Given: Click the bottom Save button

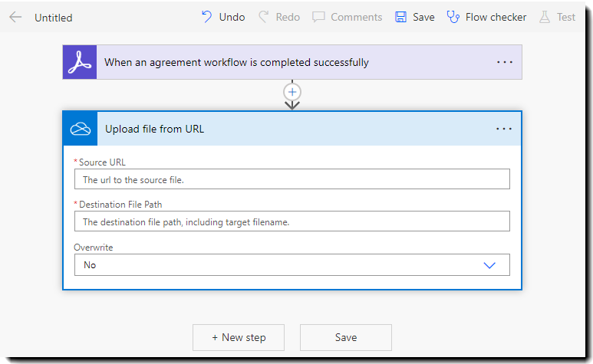Looking at the screenshot, I should click(x=346, y=337).
